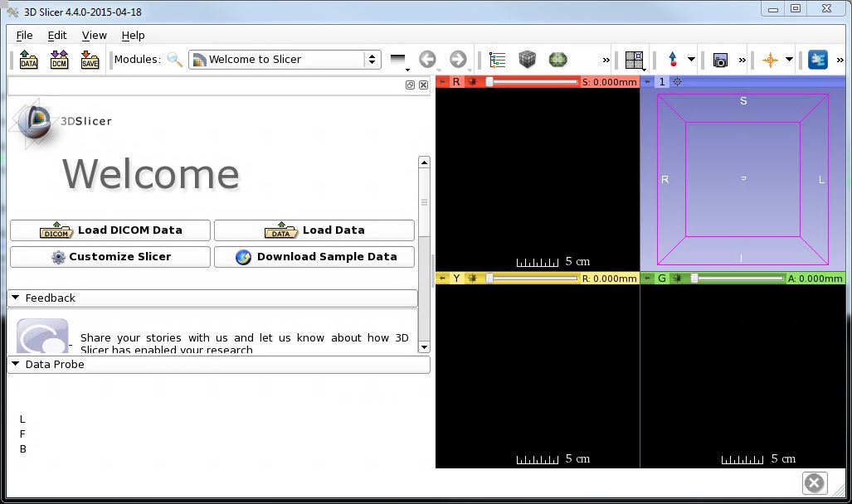The width and height of the screenshot is (852, 504).
Task: Toggle the pin on the yellow slice view
Action: pyautogui.click(x=443, y=279)
